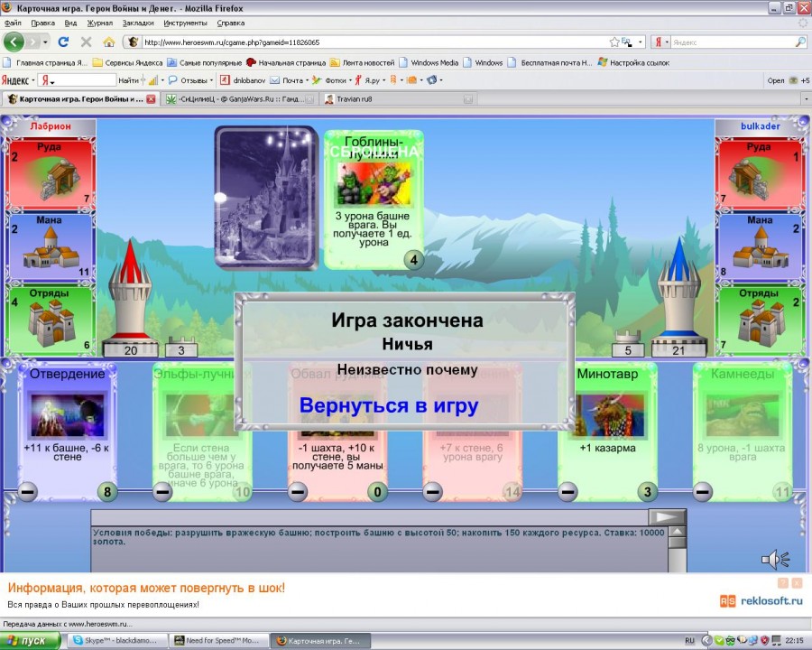Image resolution: width=812 pixels, height=650 pixels.
Task: Discard the Камнееды card with its minus button
Action: pyautogui.click(x=703, y=491)
